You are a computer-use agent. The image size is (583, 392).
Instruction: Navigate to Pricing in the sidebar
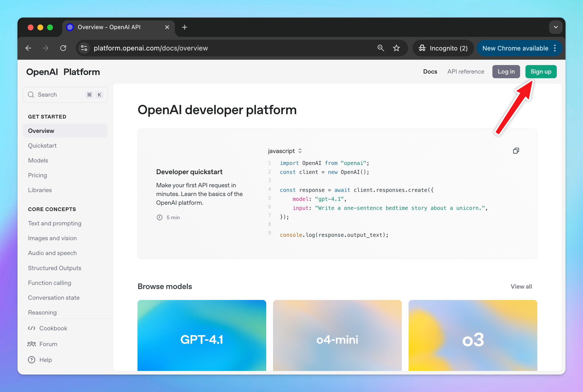click(37, 175)
